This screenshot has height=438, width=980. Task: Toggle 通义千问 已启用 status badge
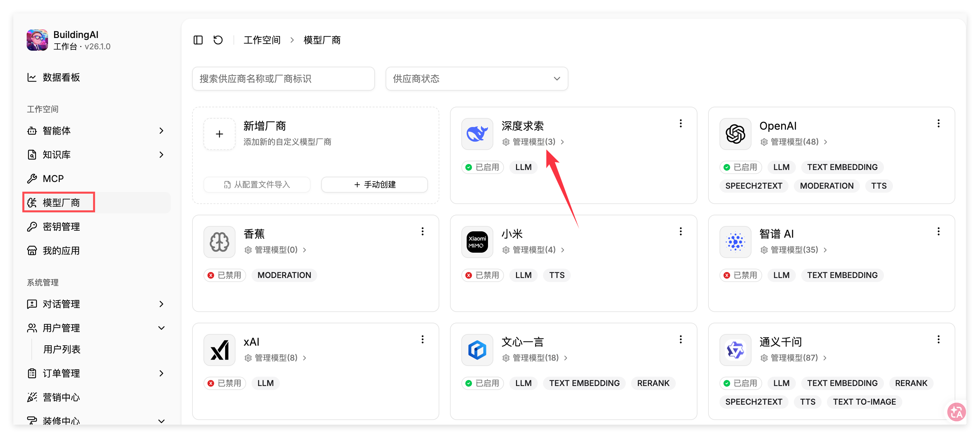741,383
